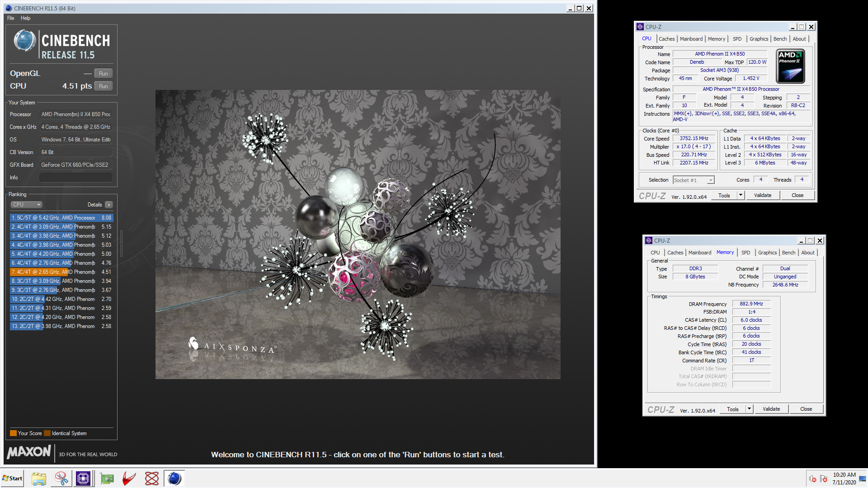Click upper CPU-Z window title icon
The image size is (868, 488).
click(x=640, y=27)
